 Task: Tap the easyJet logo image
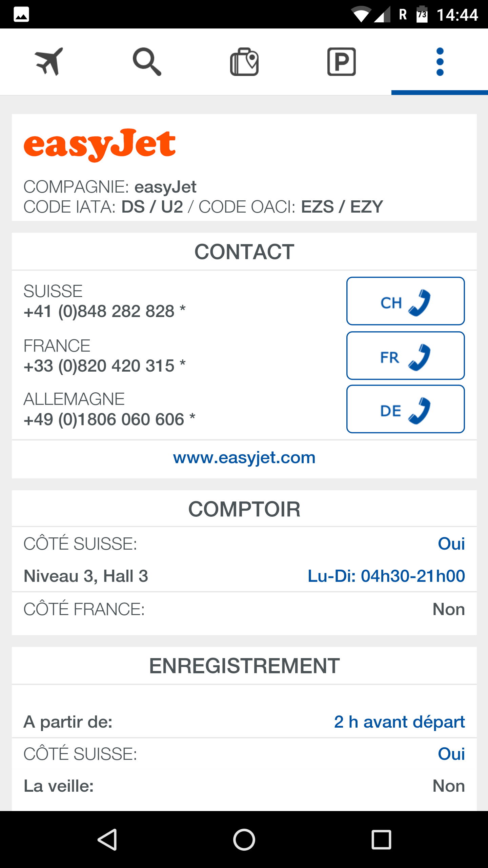tap(100, 145)
